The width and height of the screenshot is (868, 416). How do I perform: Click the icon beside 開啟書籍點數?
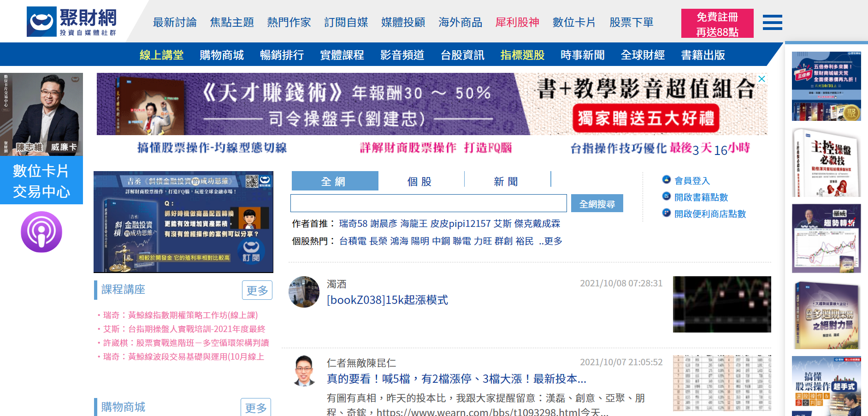click(666, 196)
